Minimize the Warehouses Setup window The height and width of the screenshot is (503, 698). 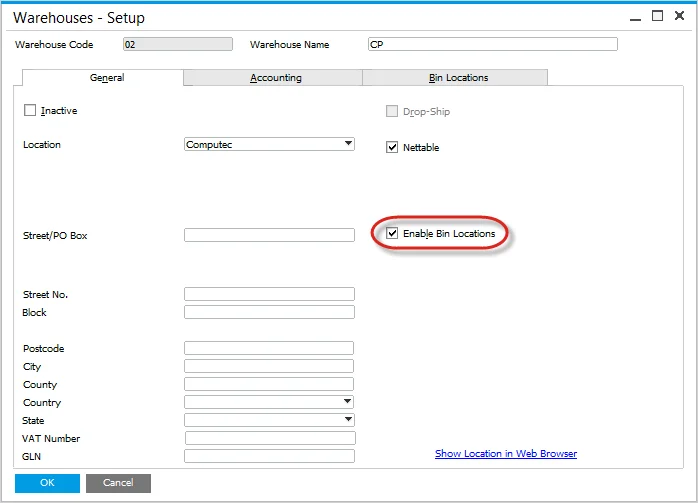(634, 16)
